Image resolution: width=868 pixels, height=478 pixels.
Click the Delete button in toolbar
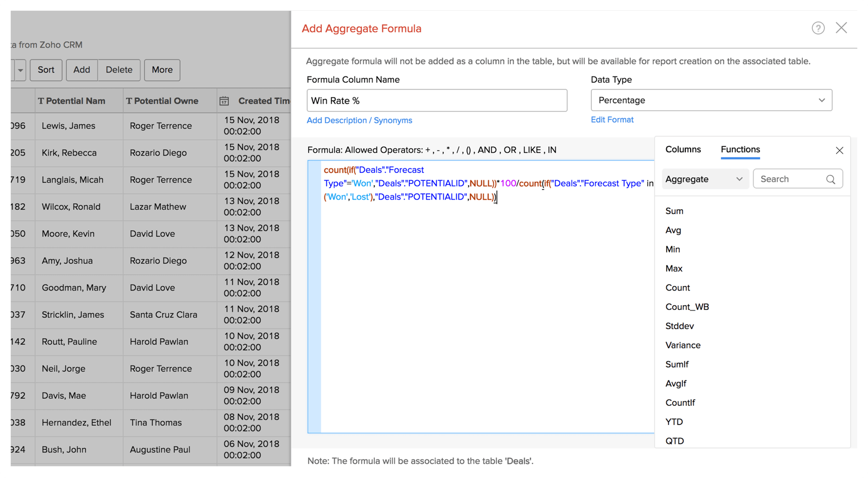119,70
